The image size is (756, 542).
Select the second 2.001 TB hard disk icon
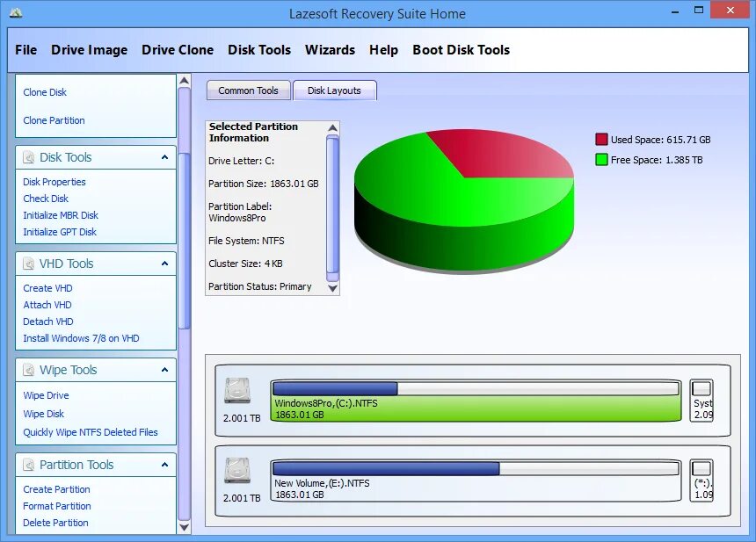tap(237, 470)
